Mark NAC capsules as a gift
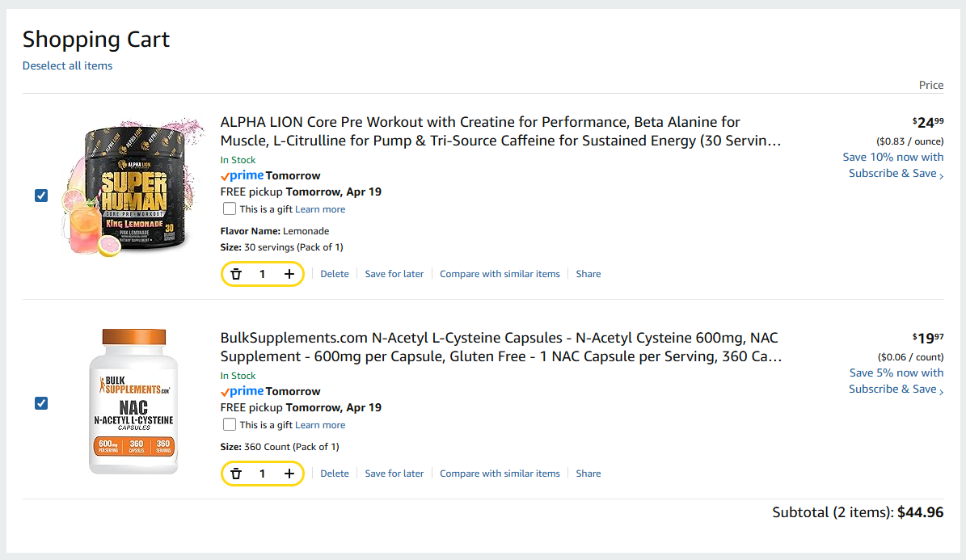Image resolution: width=966 pixels, height=560 pixels. point(230,425)
